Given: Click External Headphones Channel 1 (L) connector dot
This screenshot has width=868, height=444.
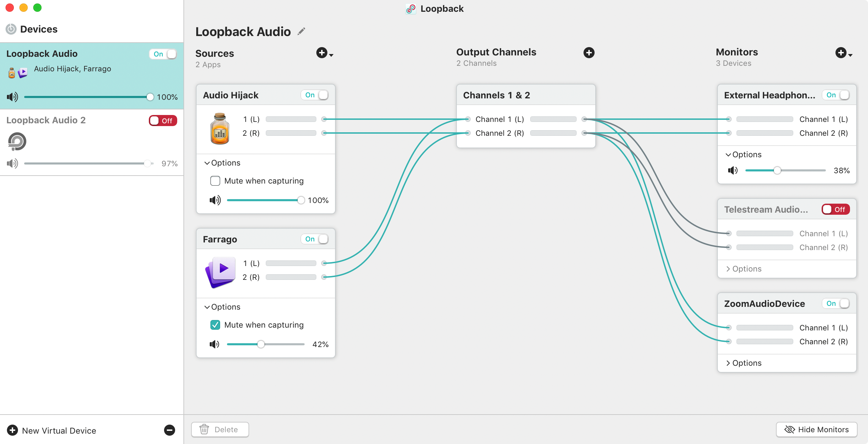Looking at the screenshot, I should (x=729, y=119).
